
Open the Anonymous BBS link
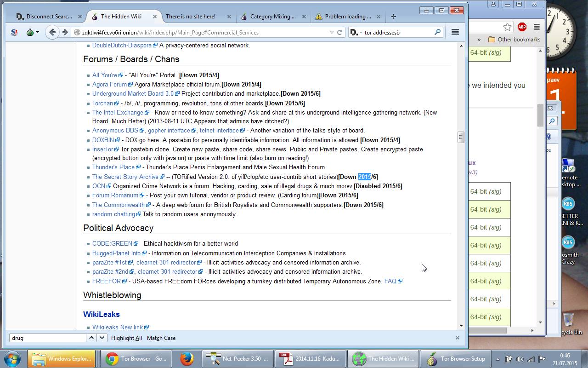coord(115,131)
